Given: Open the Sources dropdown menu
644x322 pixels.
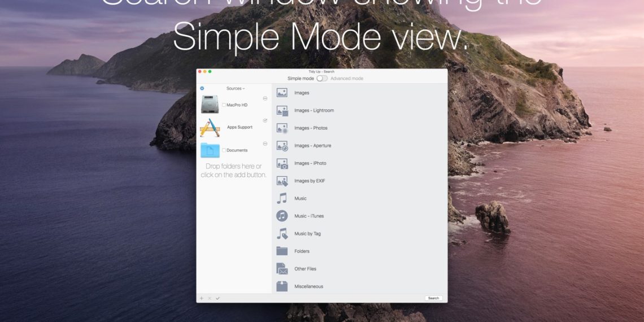Looking at the screenshot, I should click(x=235, y=89).
